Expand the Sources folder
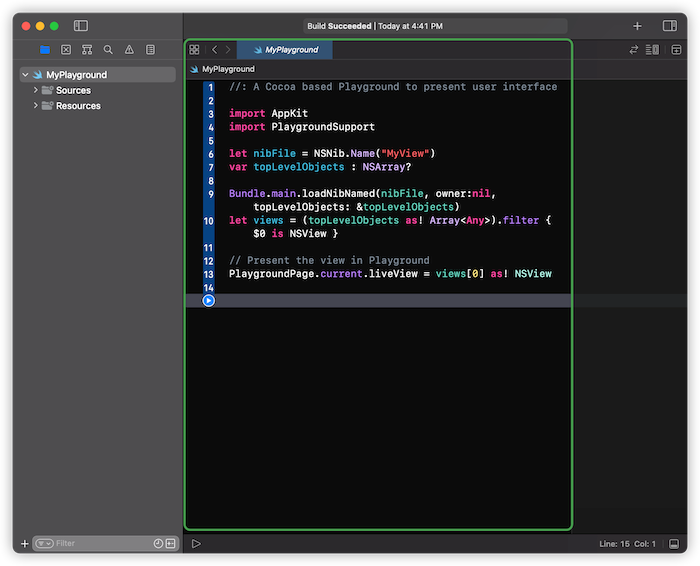700x566 pixels. (x=36, y=90)
